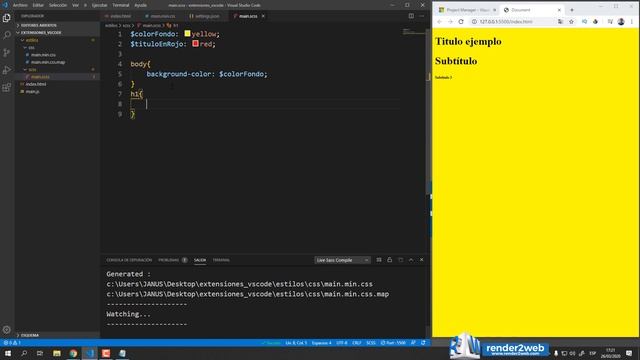Open the Chrome profile avatar
The width and height of the screenshot is (640, 360).
621,22
